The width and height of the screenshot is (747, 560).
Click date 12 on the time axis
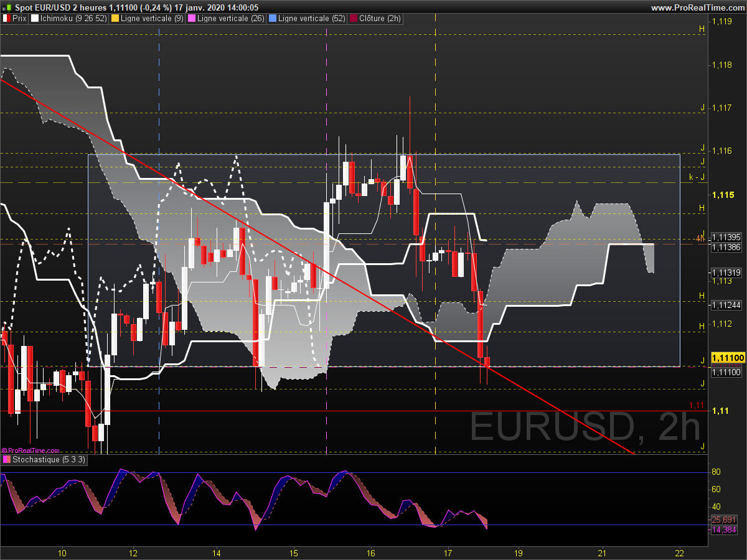133,553
